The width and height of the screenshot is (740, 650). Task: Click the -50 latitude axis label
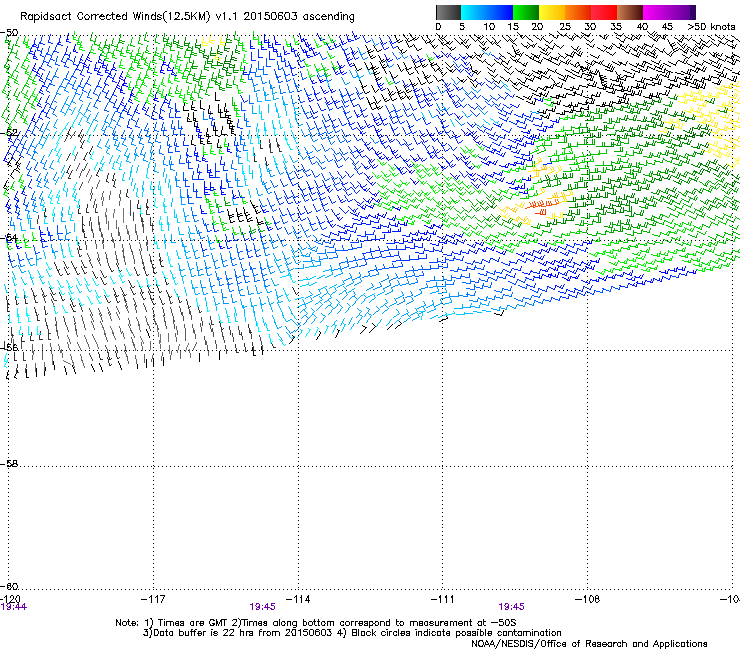[x=9, y=33]
